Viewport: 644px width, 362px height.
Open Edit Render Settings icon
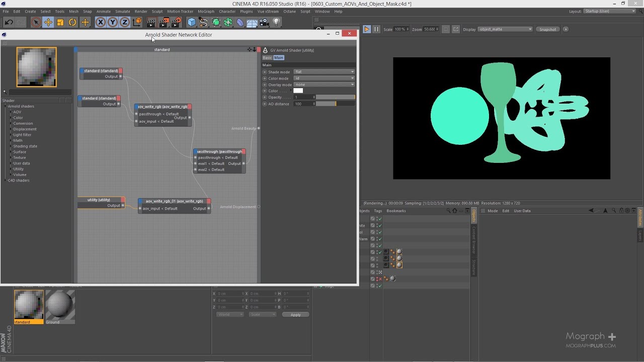(x=176, y=22)
